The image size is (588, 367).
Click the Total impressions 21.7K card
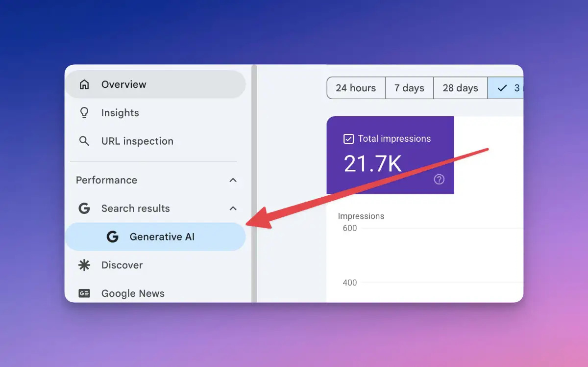tap(391, 155)
